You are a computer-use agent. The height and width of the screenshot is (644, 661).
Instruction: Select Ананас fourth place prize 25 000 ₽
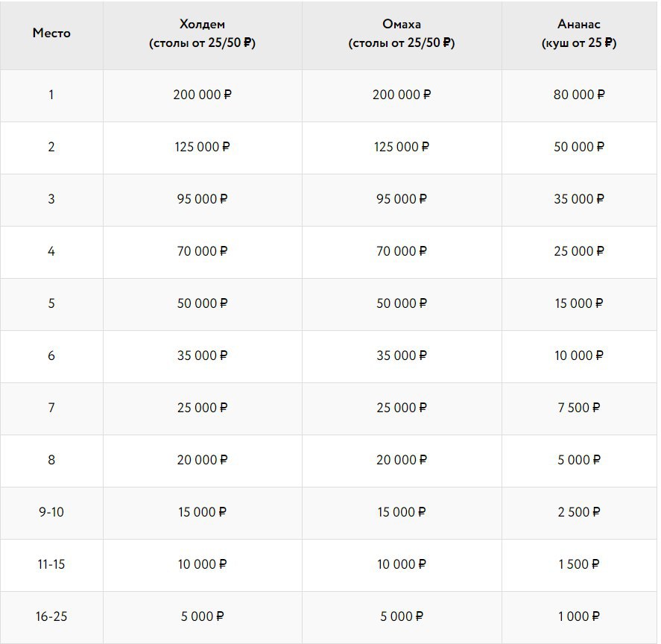579,251
